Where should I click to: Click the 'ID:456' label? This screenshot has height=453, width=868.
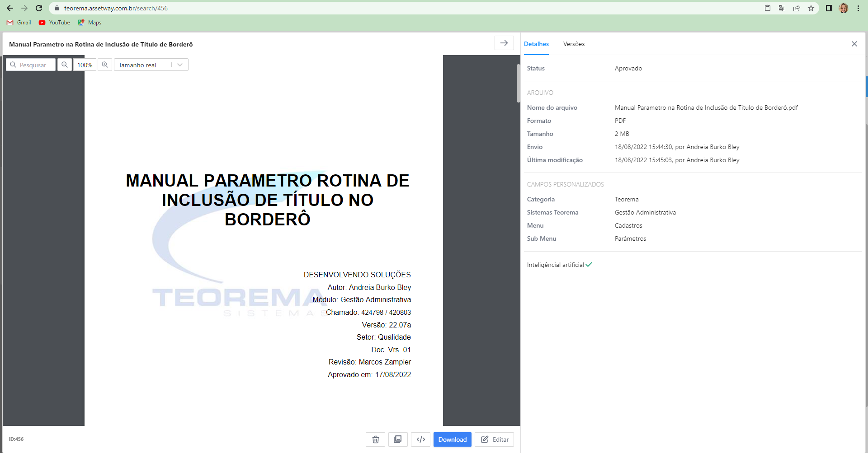pyautogui.click(x=16, y=439)
